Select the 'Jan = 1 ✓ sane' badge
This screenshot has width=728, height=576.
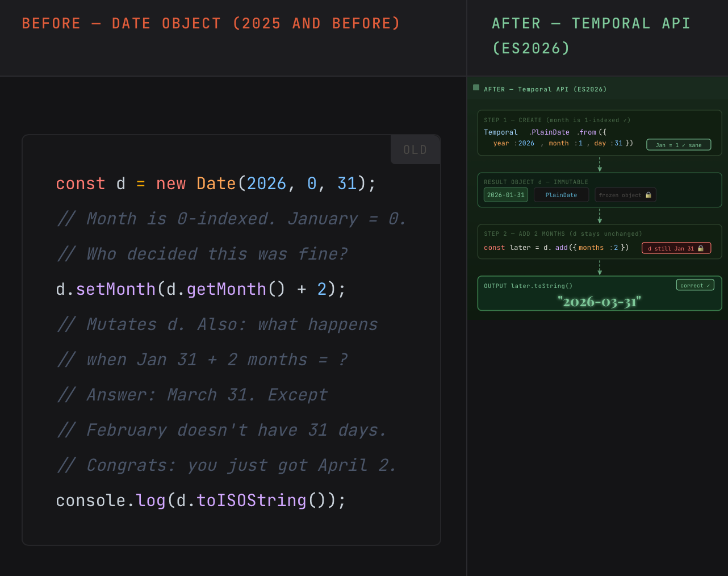pos(679,145)
